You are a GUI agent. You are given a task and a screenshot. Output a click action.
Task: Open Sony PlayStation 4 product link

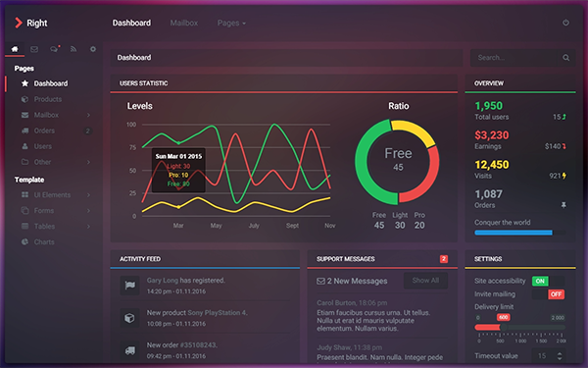(217, 312)
